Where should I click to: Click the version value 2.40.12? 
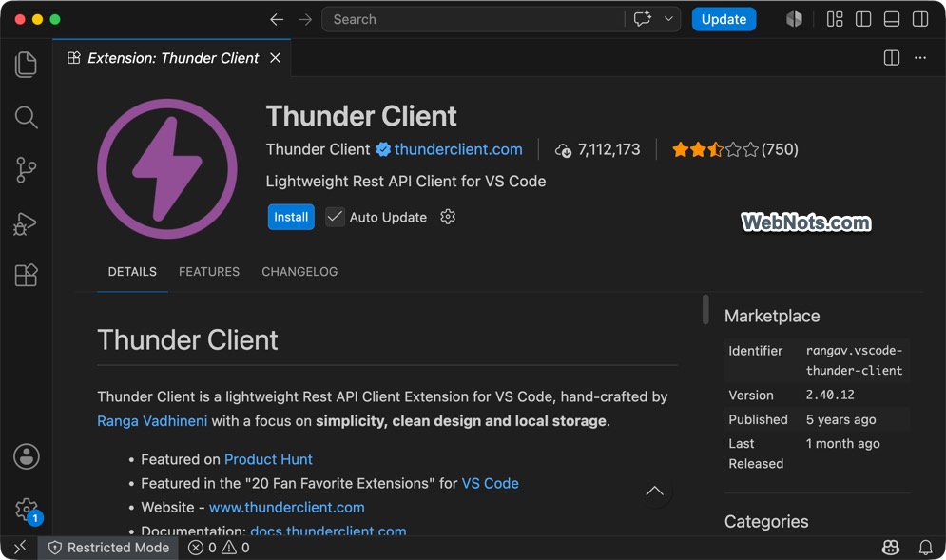(x=830, y=396)
